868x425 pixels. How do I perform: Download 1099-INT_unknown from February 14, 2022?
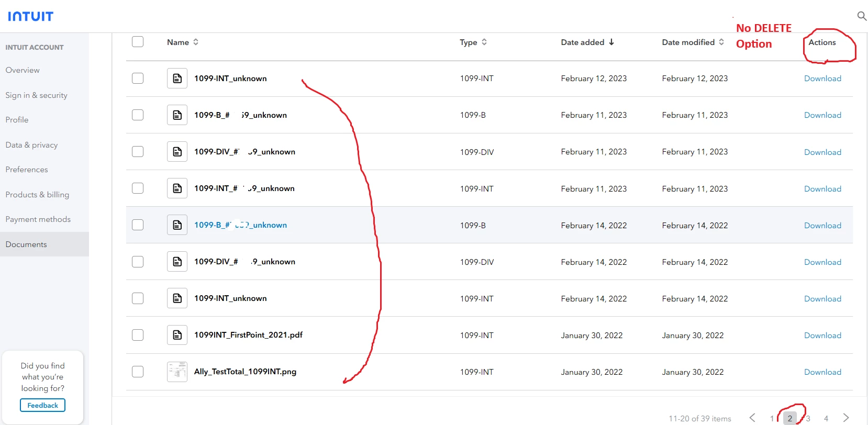tap(822, 299)
